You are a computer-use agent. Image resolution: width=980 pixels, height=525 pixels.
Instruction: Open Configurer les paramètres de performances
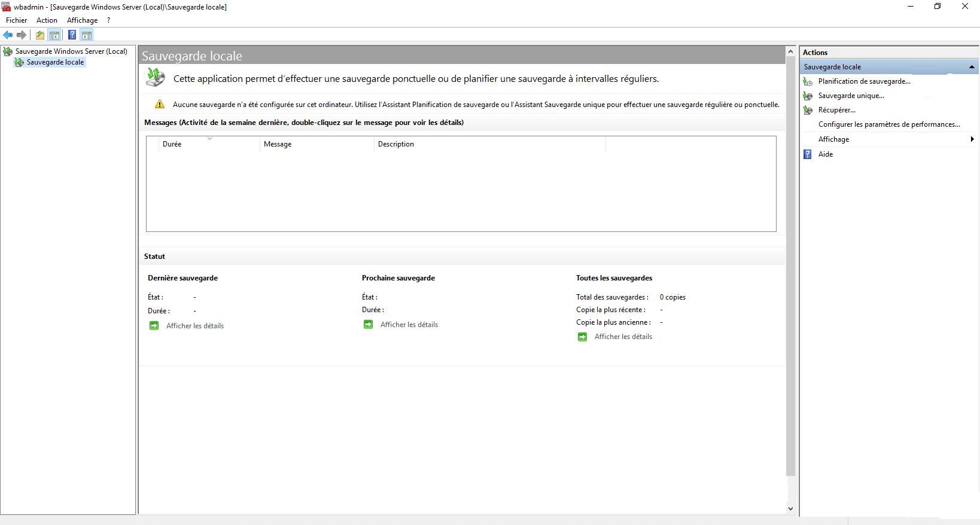pos(889,124)
